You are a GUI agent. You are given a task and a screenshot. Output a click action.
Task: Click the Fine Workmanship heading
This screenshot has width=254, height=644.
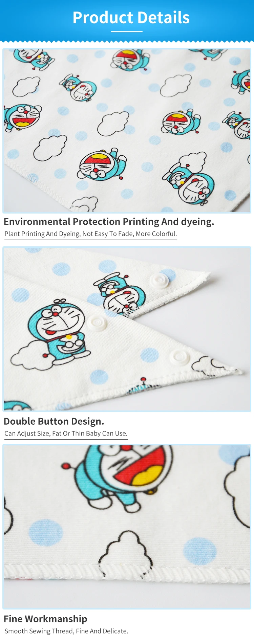tap(45, 619)
